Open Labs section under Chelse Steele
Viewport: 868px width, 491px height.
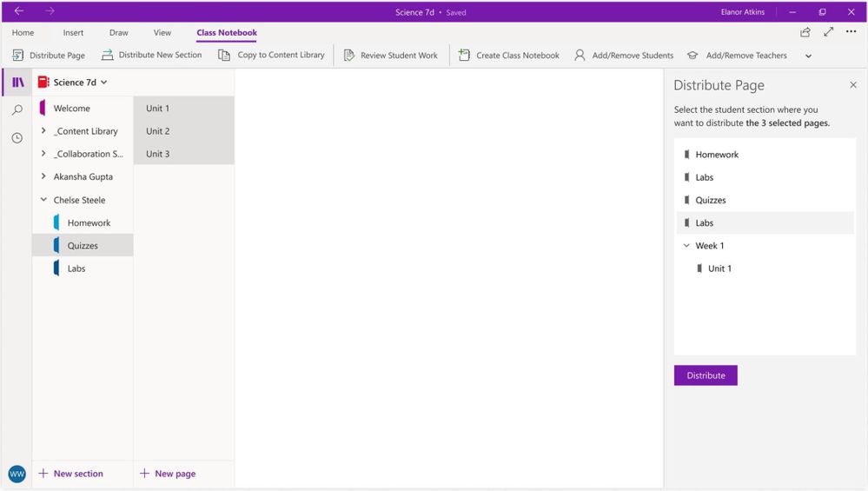(x=83, y=269)
